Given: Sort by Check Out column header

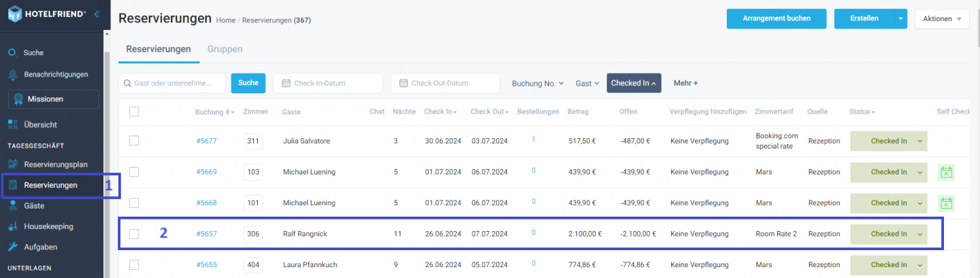Looking at the screenshot, I should click(x=490, y=112).
